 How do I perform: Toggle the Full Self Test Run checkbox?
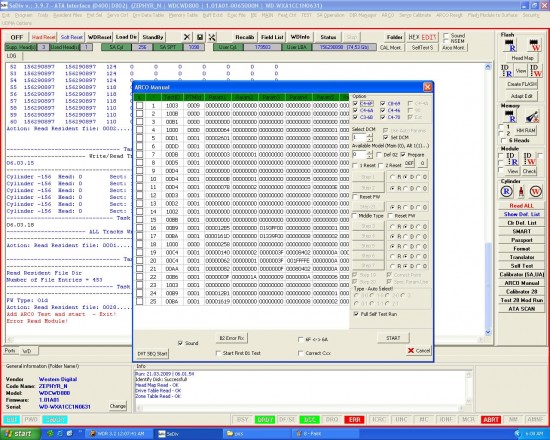[x=356, y=314]
